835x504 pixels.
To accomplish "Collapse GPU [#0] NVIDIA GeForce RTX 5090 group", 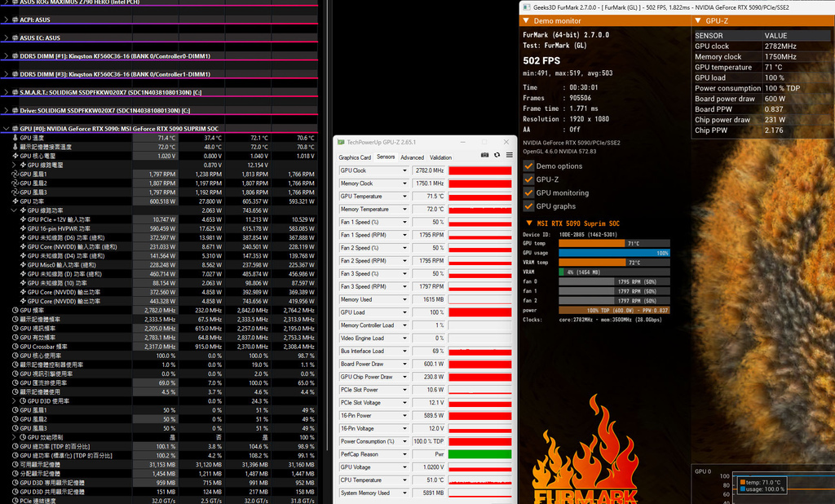I will coord(6,129).
